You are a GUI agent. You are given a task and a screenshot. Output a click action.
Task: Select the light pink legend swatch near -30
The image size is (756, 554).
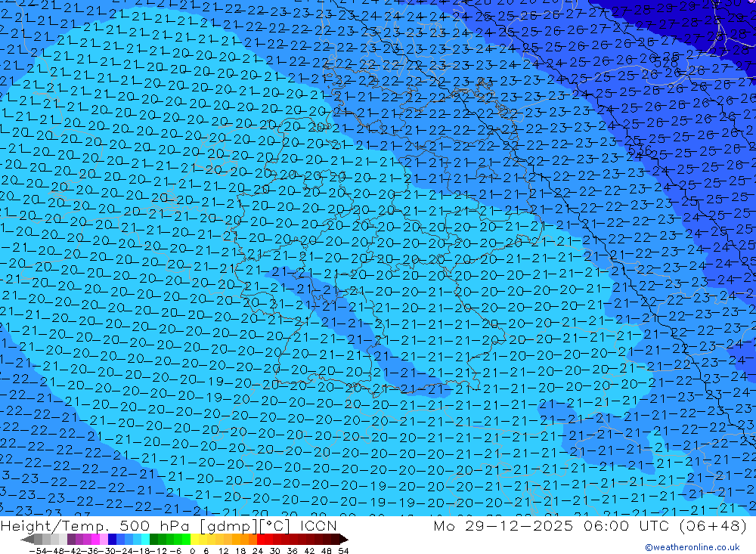[x=104, y=540]
